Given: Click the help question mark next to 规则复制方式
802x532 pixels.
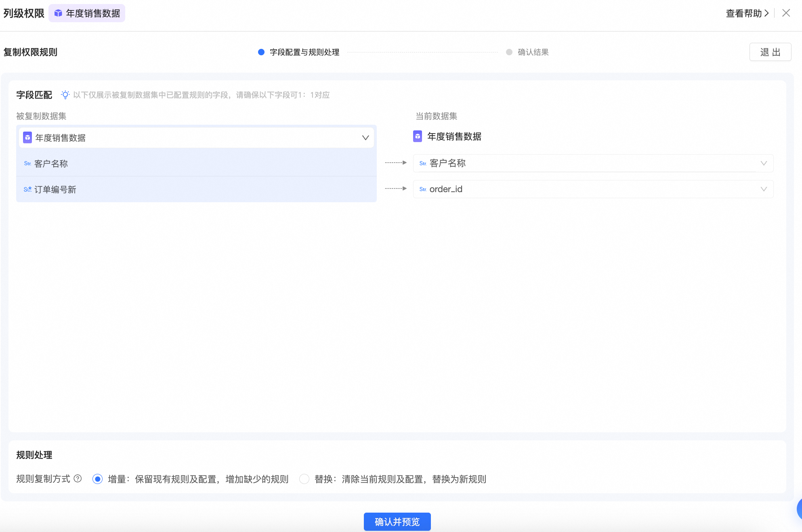Looking at the screenshot, I should 78,479.
